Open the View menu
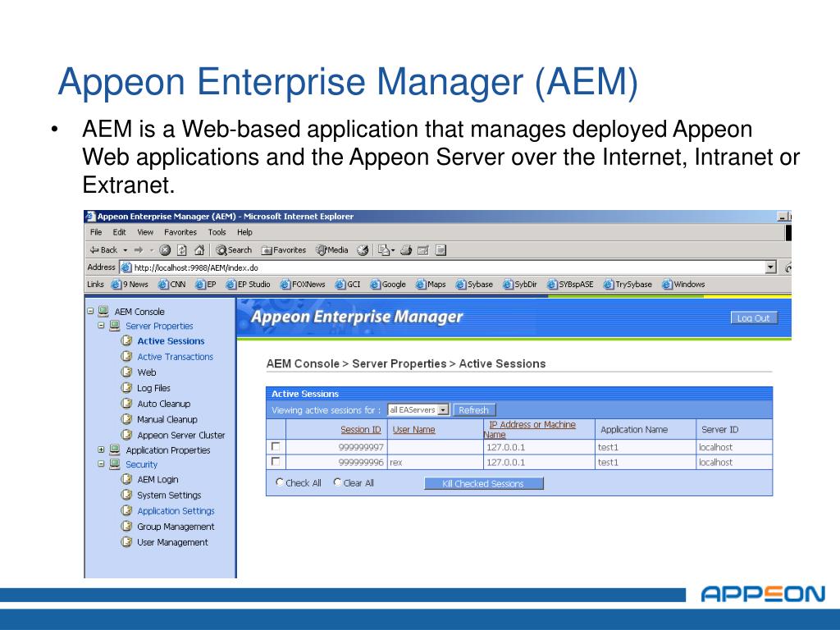 (145, 232)
